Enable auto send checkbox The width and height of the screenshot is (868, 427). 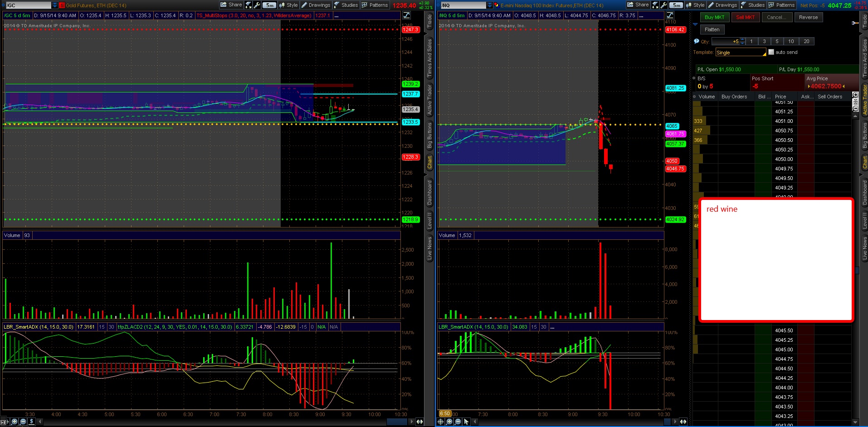[x=771, y=52]
